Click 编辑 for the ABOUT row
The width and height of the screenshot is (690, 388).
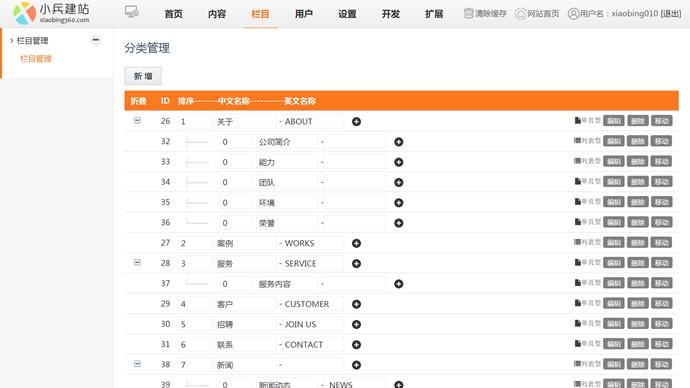click(614, 121)
